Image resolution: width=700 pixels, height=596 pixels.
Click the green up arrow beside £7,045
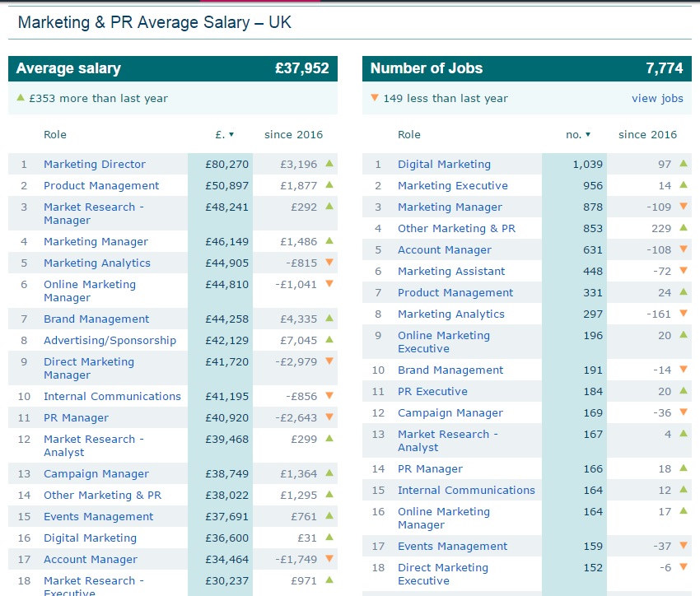329,339
